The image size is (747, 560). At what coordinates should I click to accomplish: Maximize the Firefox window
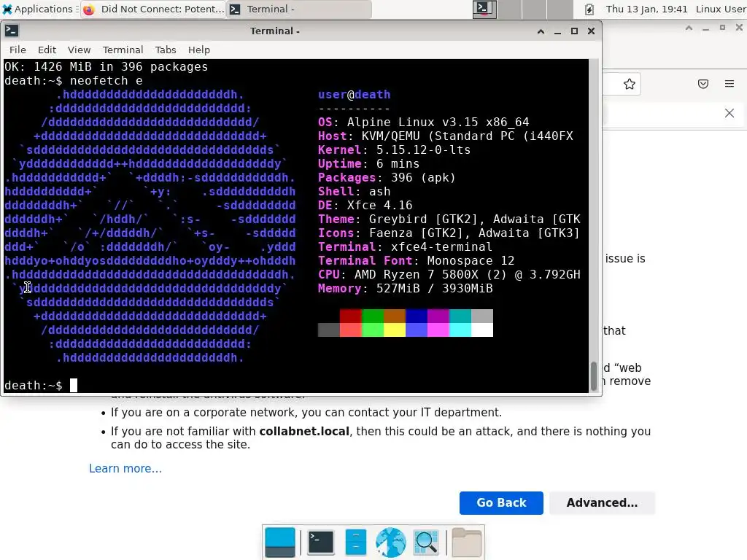[723, 28]
